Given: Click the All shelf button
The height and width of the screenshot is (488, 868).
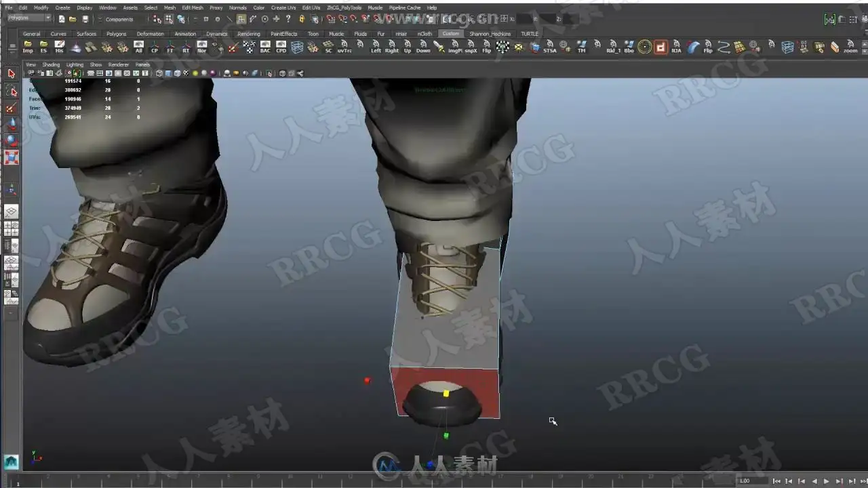Looking at the screenshot, I should [138, 47].
